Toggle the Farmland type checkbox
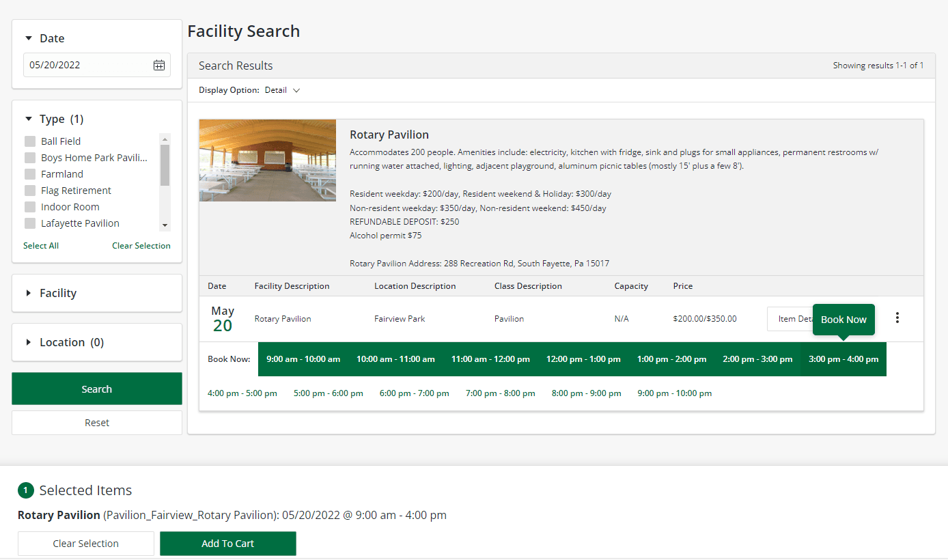 pyautogui.click(x=30, y=174)
